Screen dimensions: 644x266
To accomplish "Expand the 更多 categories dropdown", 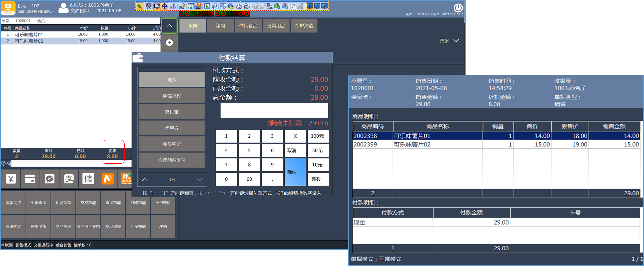I will (x=449, y=41).
